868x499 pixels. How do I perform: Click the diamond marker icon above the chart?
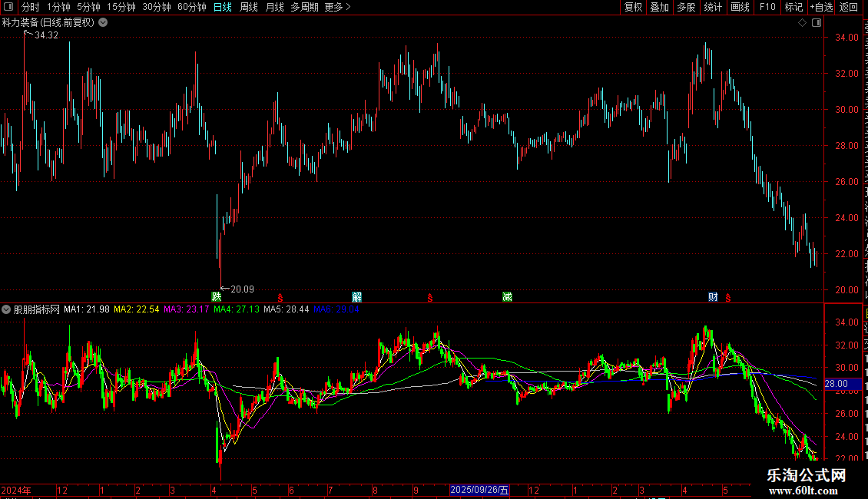802,22
